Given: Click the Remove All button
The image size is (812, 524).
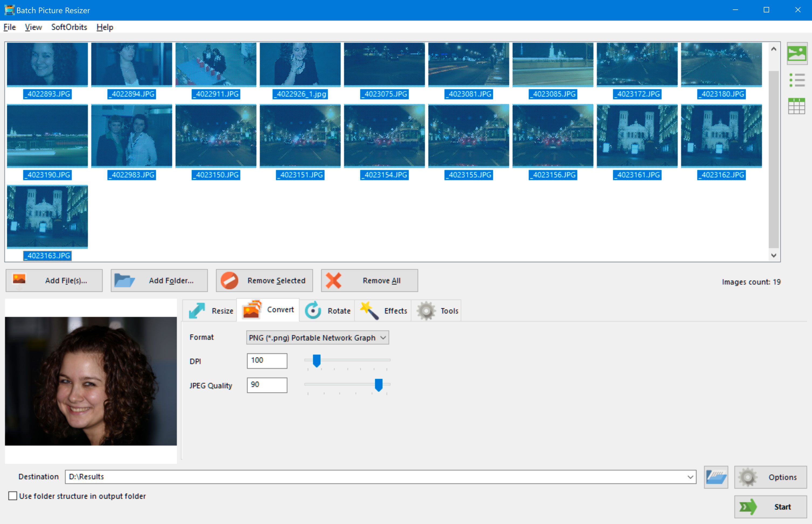Looking at the screenshot, I should point(367,280).
